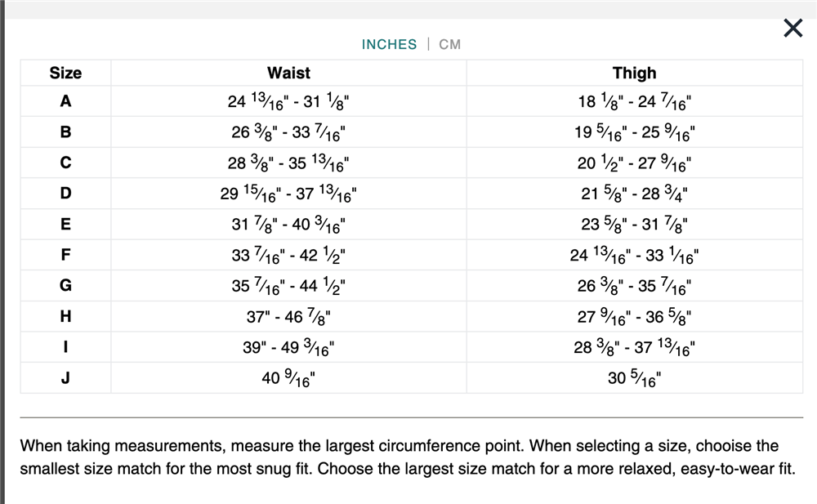Click thigh measurement for size A
This screenshot has width=817, height=504.
click(x=634, y=102)
